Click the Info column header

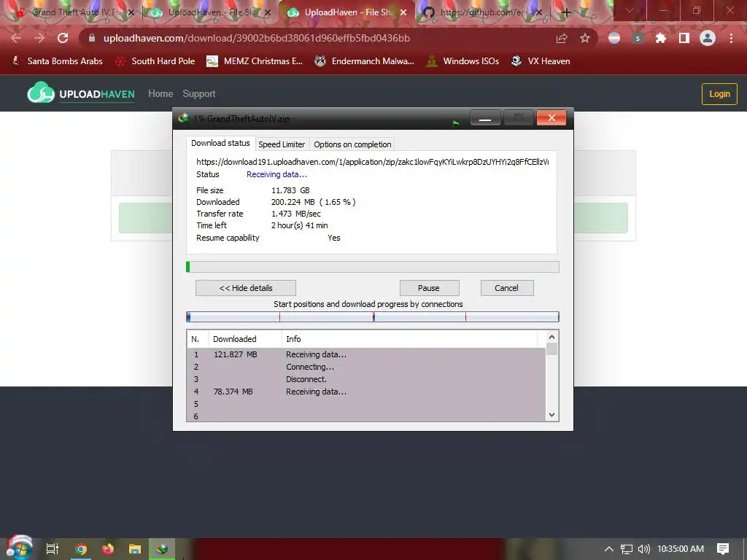[410, 339]
